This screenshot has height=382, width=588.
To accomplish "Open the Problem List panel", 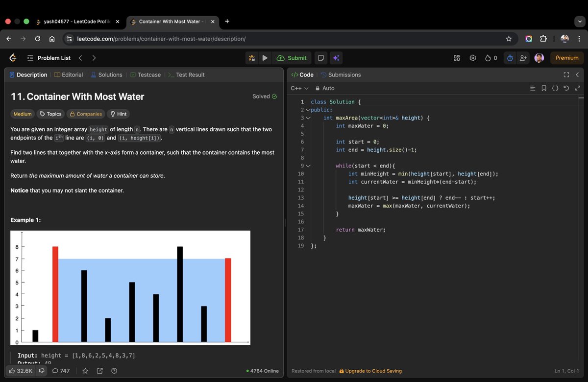I will pos(49,58).
